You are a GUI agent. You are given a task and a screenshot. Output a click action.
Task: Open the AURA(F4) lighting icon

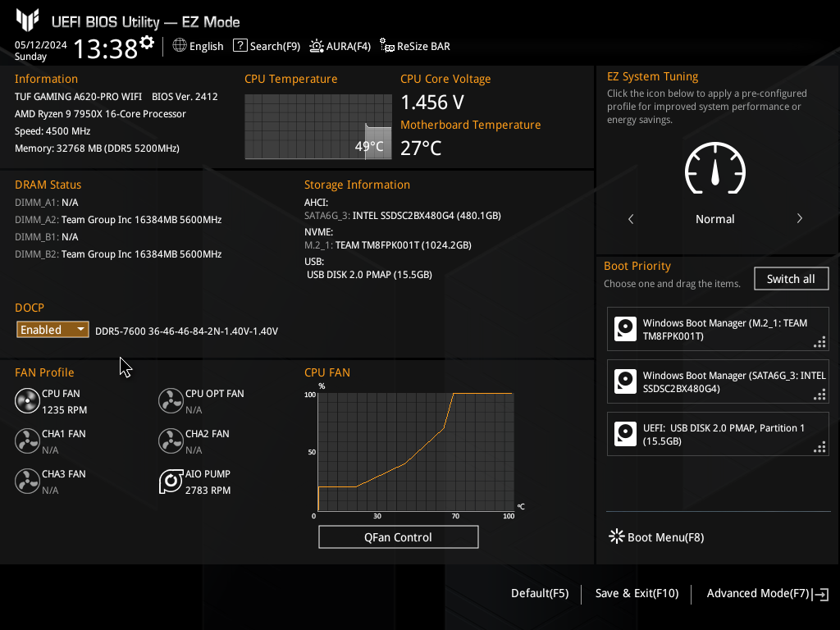pos(316,46)
